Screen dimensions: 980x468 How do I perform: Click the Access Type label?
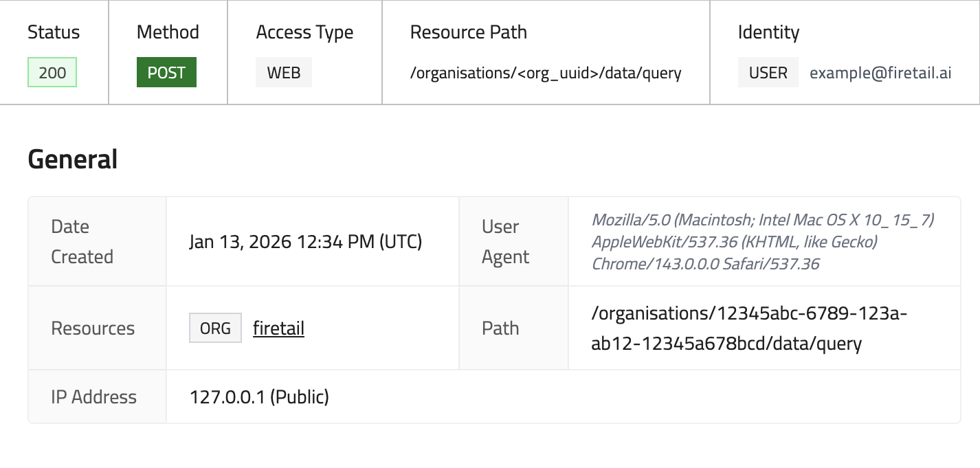point(304,32)
